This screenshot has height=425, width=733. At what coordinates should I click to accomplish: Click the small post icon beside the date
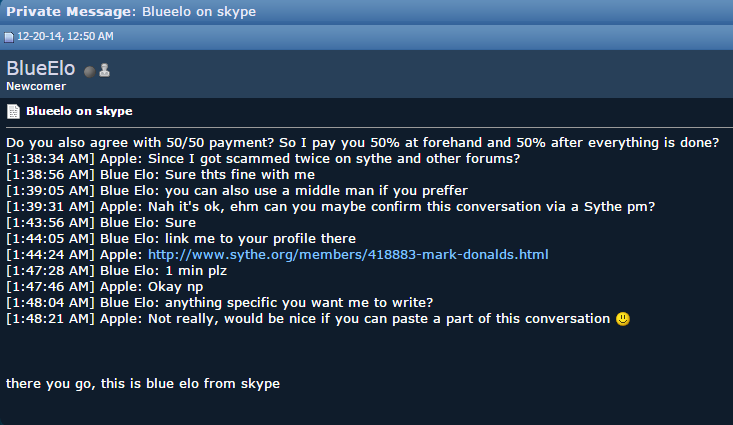(x=9, y=37)
